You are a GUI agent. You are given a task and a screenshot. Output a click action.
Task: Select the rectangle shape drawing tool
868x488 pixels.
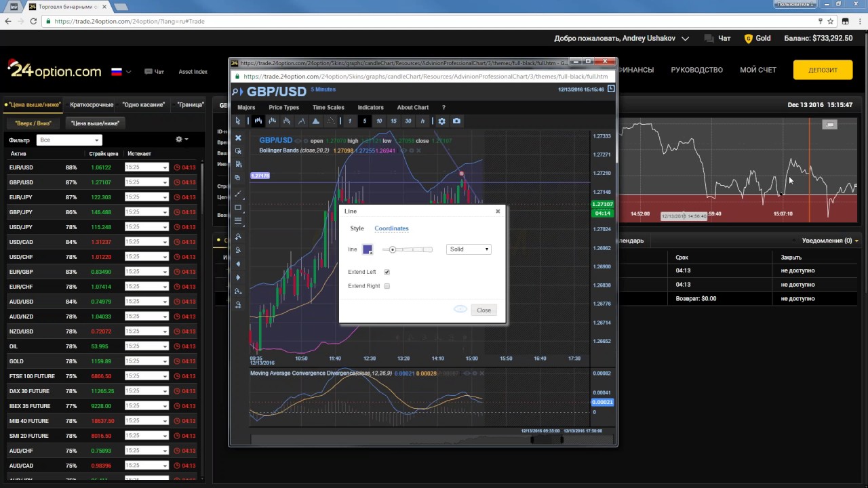[238, 207]
